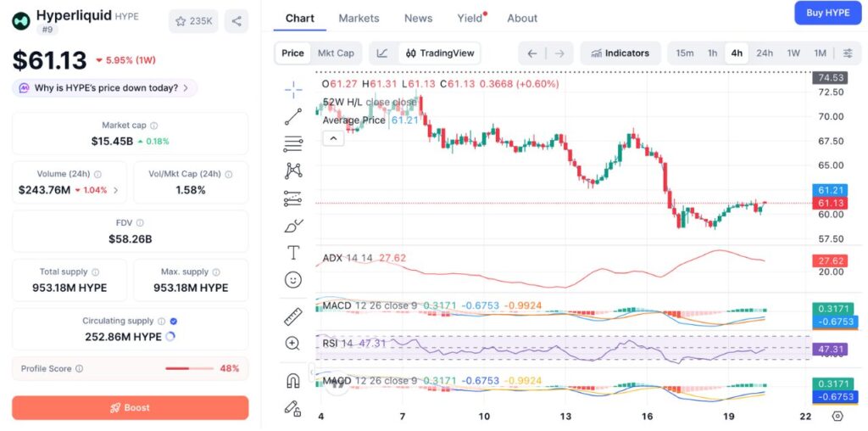
Task: Select the 15m timeframe
Action: [685, 53]
